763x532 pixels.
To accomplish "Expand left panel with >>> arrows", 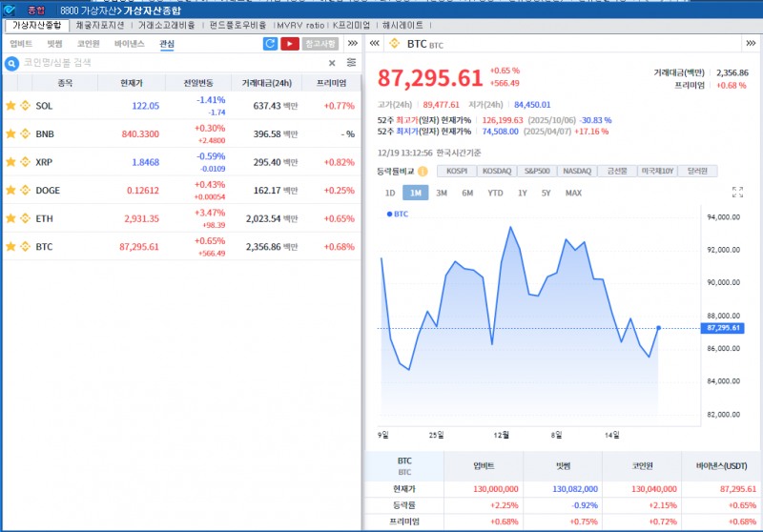I will (352, 44).
